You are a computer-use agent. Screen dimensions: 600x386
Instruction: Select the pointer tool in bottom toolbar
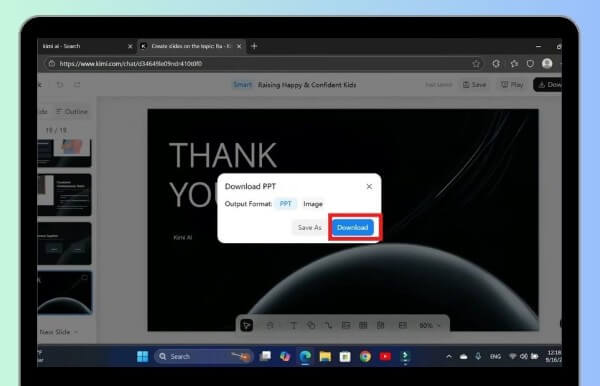click(x=247, y=325)
